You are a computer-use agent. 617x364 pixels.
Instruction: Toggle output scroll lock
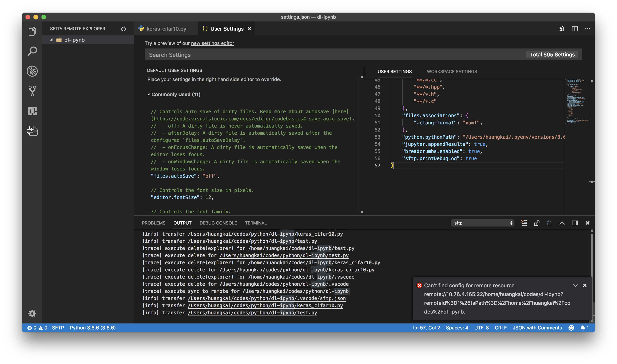coord(536,223)
